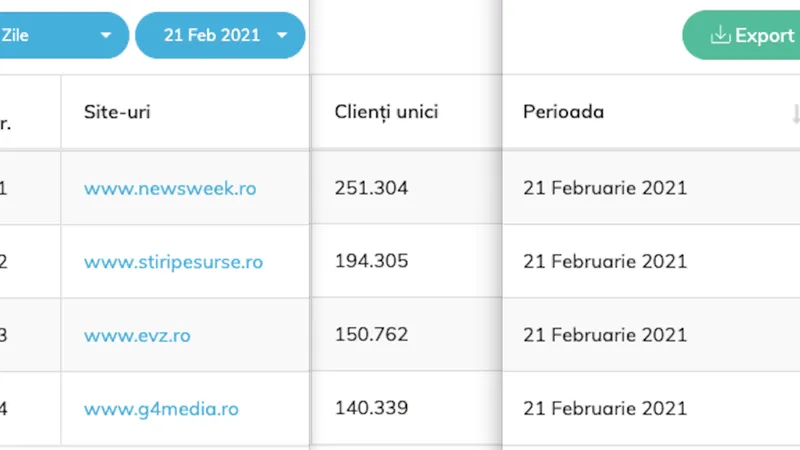Viewport: 800px width, 450px height.
Task: Select the 194.305 unique clients cell
Action: point(406,261)
